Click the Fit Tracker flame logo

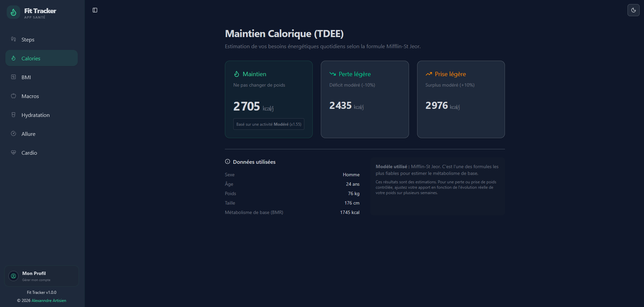tap(13, 12)
